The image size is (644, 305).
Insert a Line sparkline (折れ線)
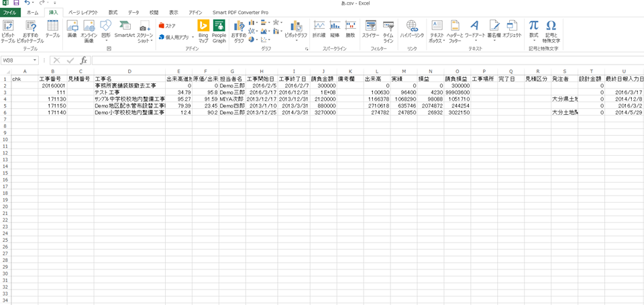319,29
